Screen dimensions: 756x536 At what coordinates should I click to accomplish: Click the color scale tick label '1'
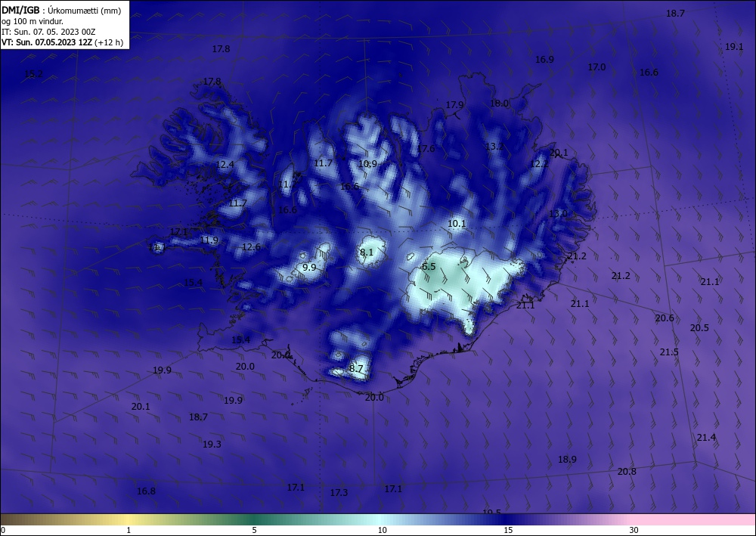(x=129, y=530)
